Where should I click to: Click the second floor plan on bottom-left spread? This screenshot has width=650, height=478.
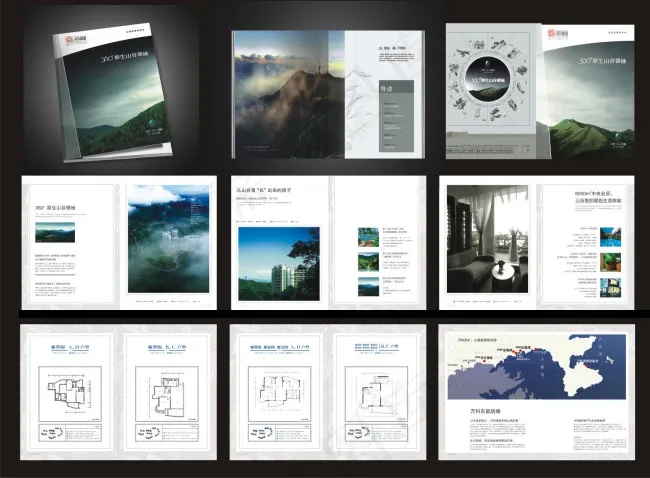point(159,391)
